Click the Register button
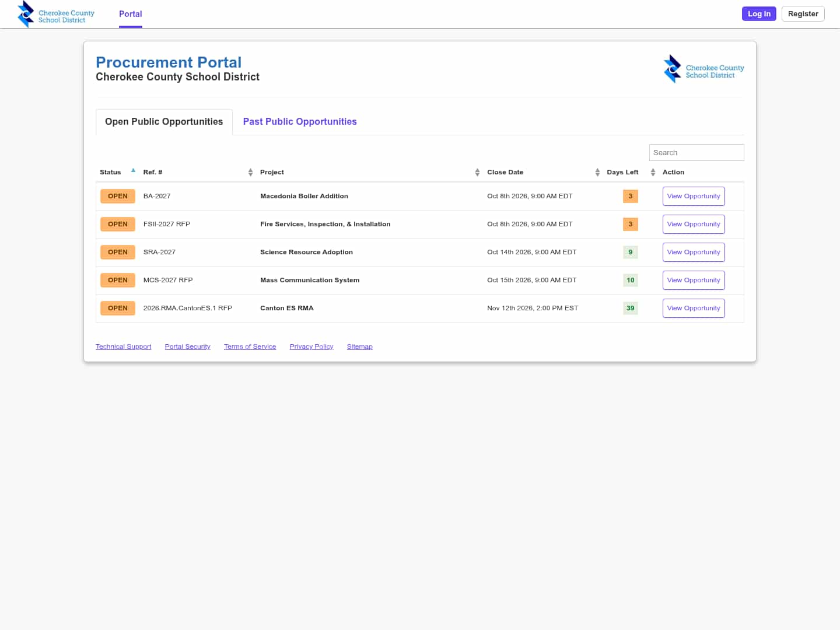Image resolution: width=840 pixels, height=630 pixels. pyautogui.click(x=803, y=14)
